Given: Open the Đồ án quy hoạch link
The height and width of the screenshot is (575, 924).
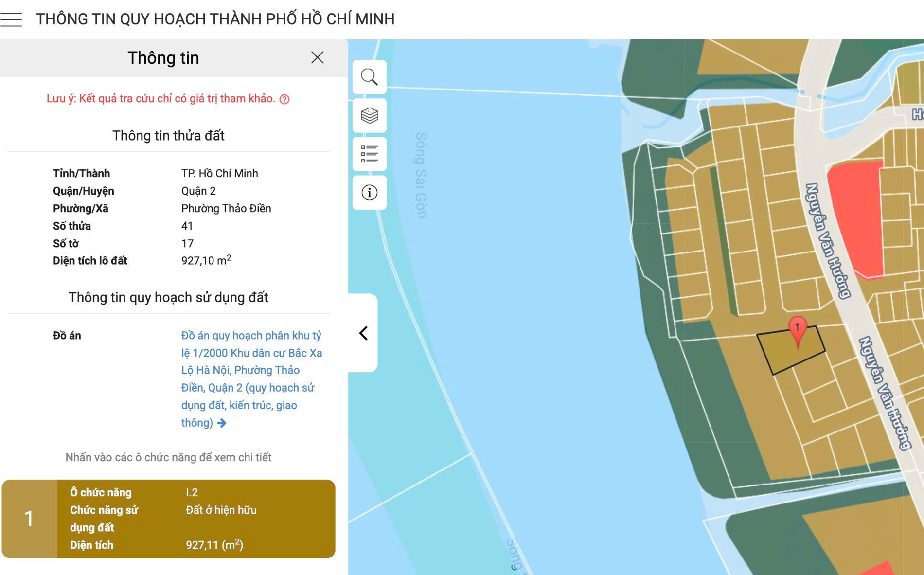Looking at the screenshot, I should pyautogui.click(x=251, y=379).
